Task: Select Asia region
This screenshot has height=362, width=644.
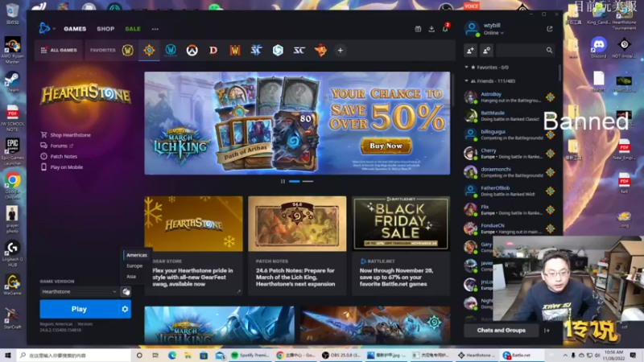Action: (x=131, y=276)
